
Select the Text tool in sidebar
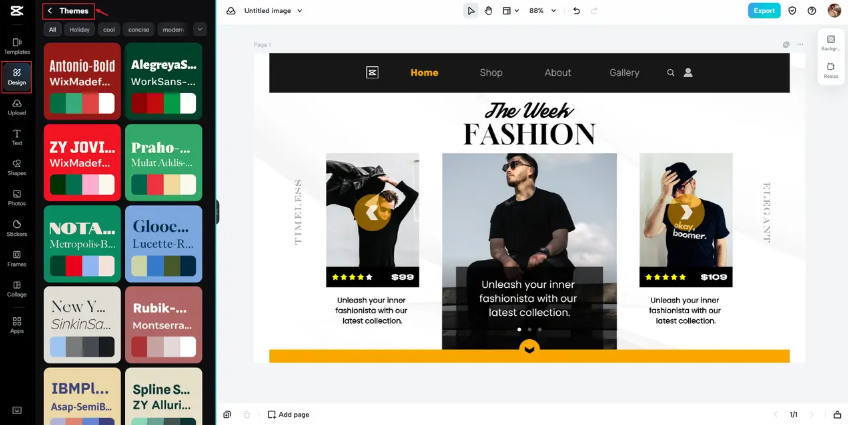point(17,138)
